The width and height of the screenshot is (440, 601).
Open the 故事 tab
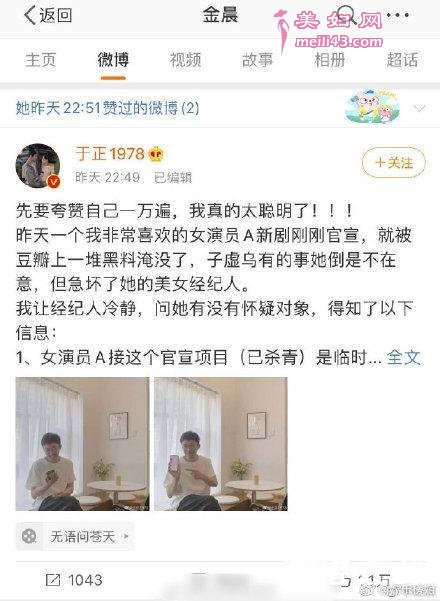[257, 60]
